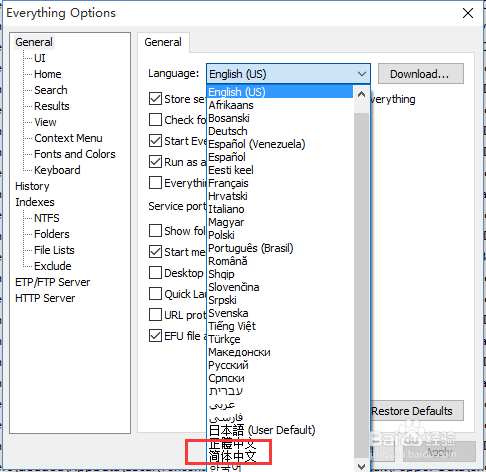Switch to the General tab
The height and width of the screenshot is (472, 486).
tap(163, 42)
